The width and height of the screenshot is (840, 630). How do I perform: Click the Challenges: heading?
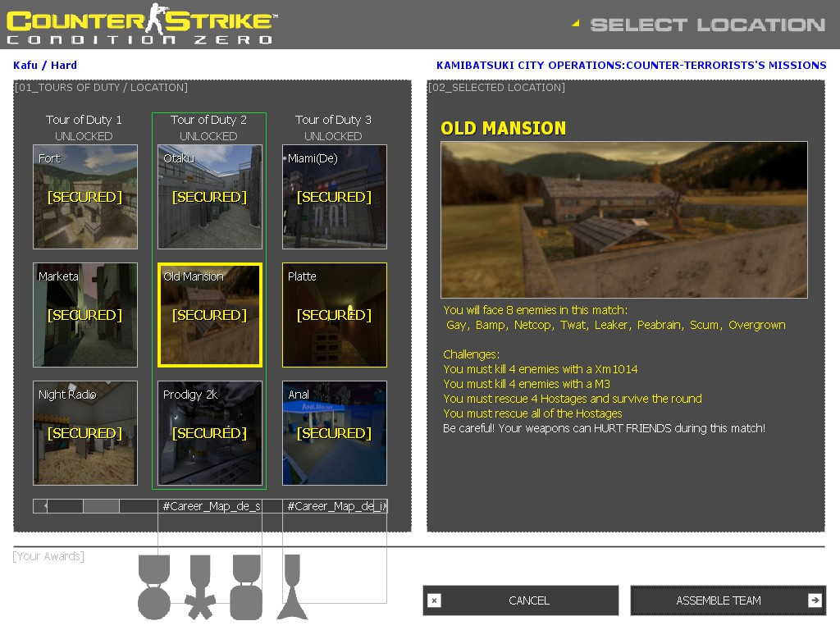coord(472,354)
